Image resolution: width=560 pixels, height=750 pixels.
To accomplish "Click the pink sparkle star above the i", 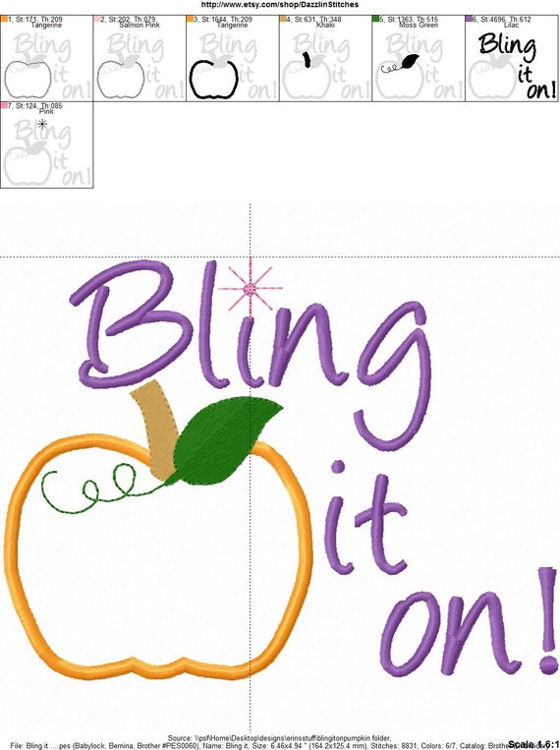I will pos(251,288).
